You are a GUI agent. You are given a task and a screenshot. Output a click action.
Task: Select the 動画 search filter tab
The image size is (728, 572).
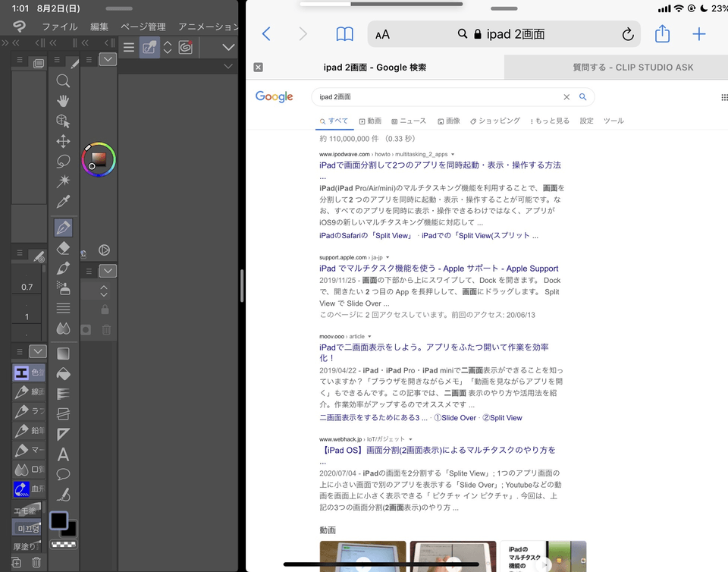coord(370,121)
